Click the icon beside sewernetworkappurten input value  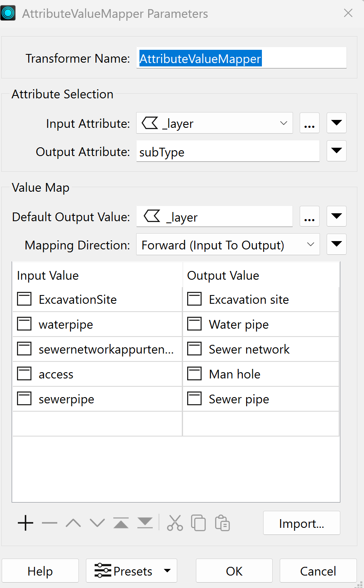24,349
